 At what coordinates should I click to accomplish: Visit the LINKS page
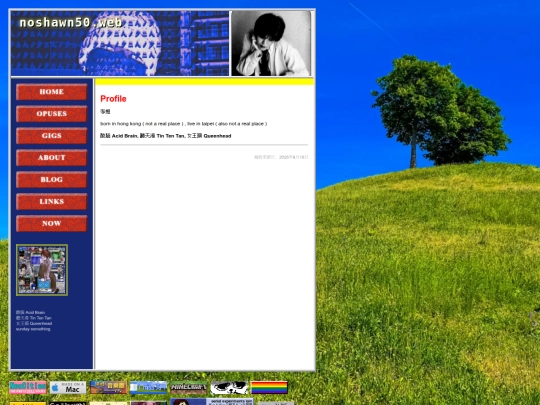[x=52, y=202]
